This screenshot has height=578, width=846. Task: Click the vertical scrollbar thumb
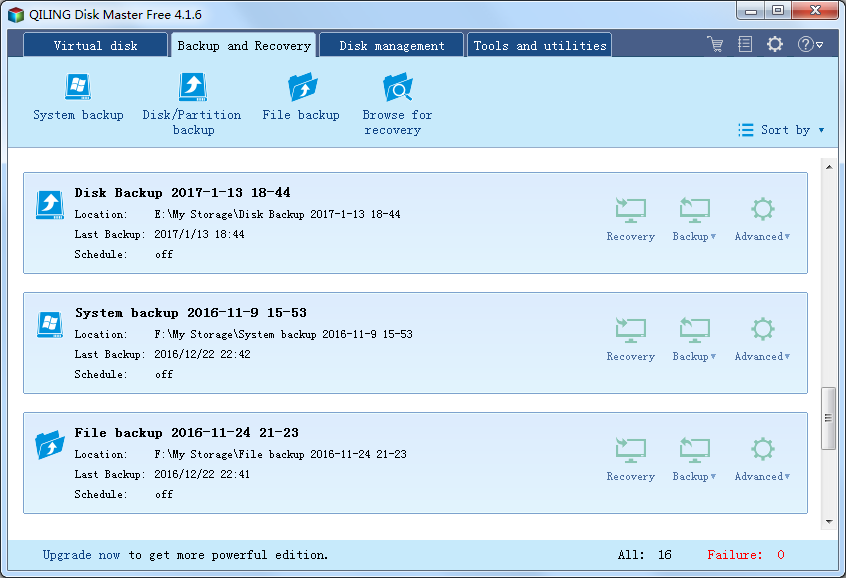tap(828, 418)
